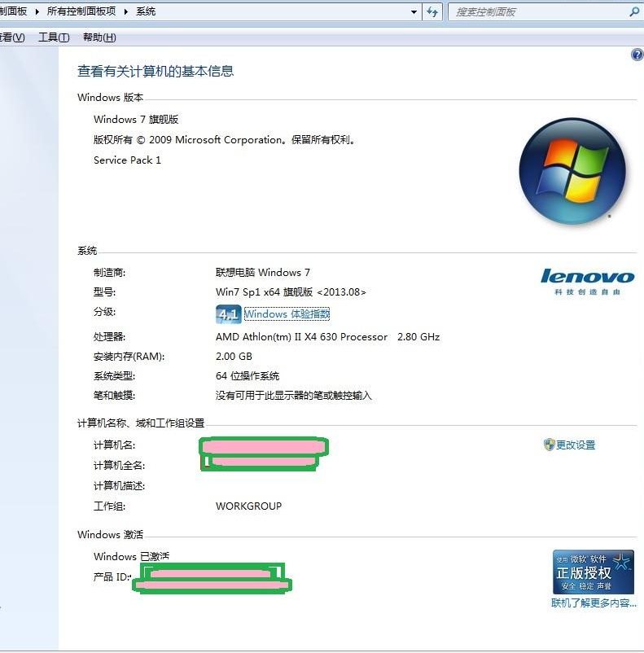Click the Lenovo manufacturer logo
The image size is (644, 653).
tap(587, 282)
